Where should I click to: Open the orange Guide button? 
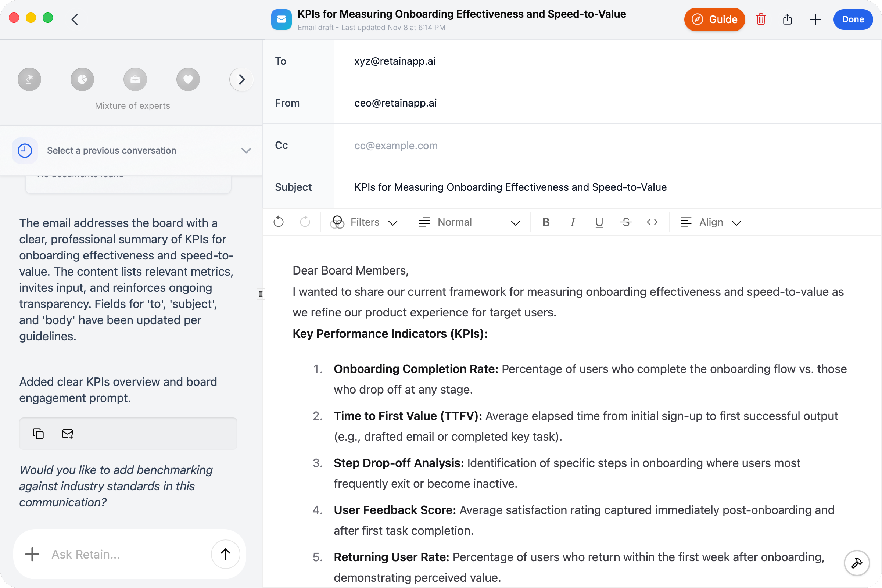pos(714,19)
